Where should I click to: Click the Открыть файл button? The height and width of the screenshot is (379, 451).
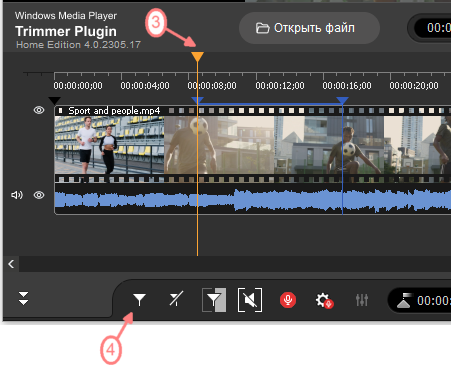pyautogui.click(x=309, y=28)
